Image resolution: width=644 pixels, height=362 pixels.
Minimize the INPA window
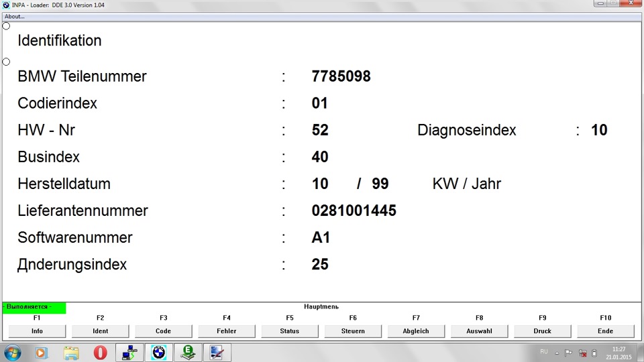pos(600,3)
